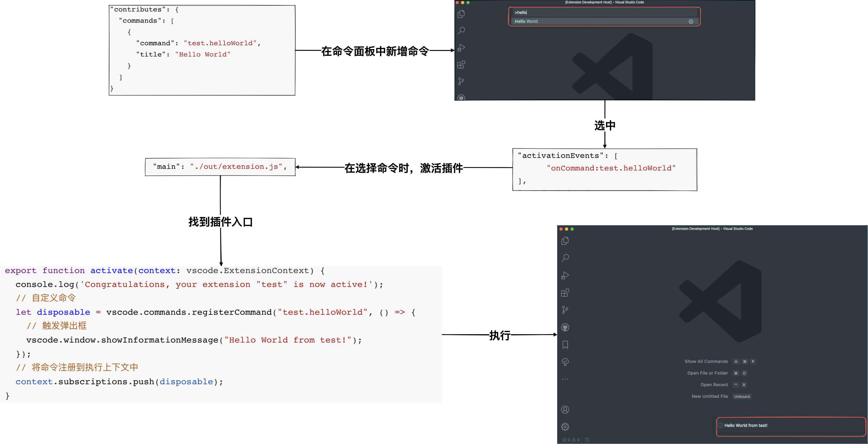Click the Show All Commands label

tap(706, 361)
